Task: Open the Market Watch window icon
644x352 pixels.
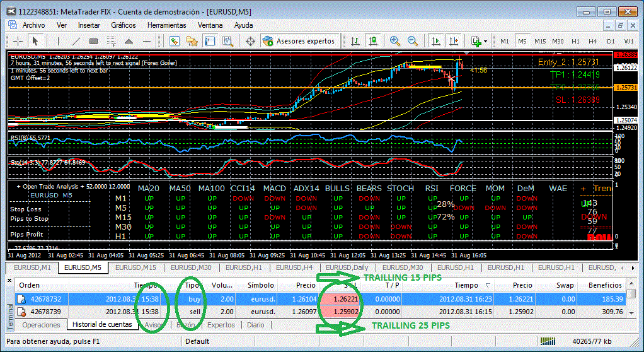Action: (x=175, y=41)
